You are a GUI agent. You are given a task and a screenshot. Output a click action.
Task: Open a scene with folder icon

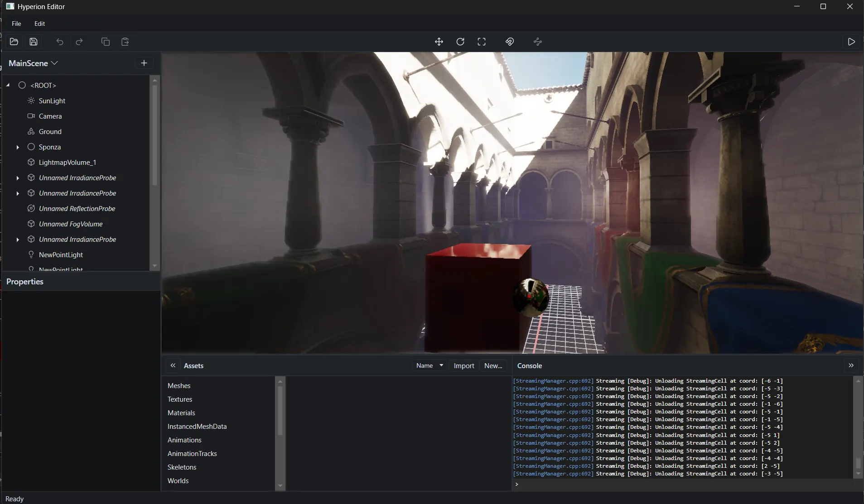click(14, 42)
